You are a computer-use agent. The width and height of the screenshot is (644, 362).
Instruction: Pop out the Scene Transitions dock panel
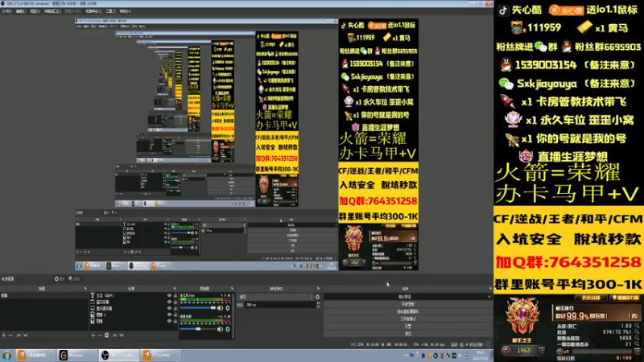tap(318, 289)
